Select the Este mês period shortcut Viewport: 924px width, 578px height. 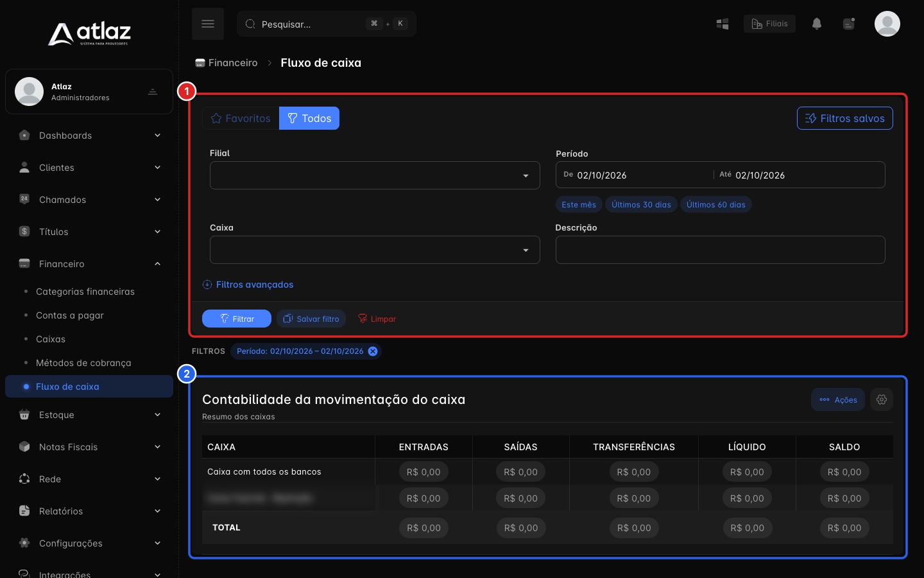[x=579, y=204]
